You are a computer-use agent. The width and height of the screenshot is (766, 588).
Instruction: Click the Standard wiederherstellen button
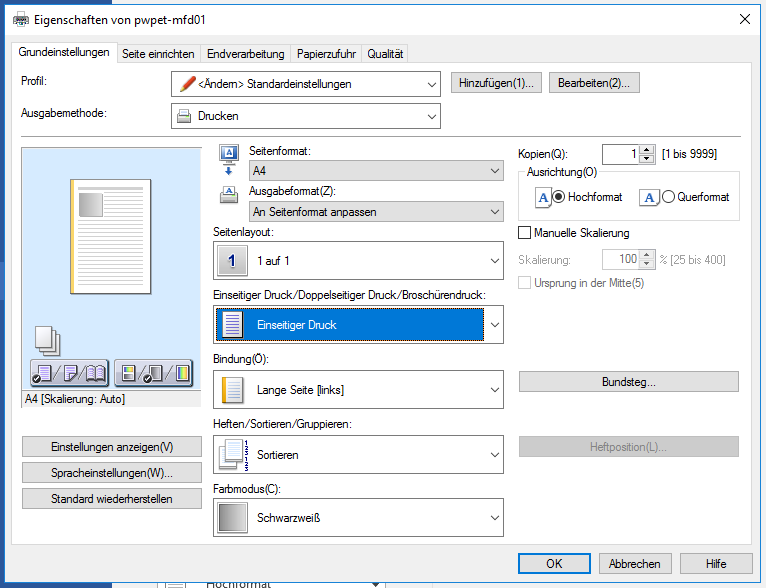tap(112, 498)
